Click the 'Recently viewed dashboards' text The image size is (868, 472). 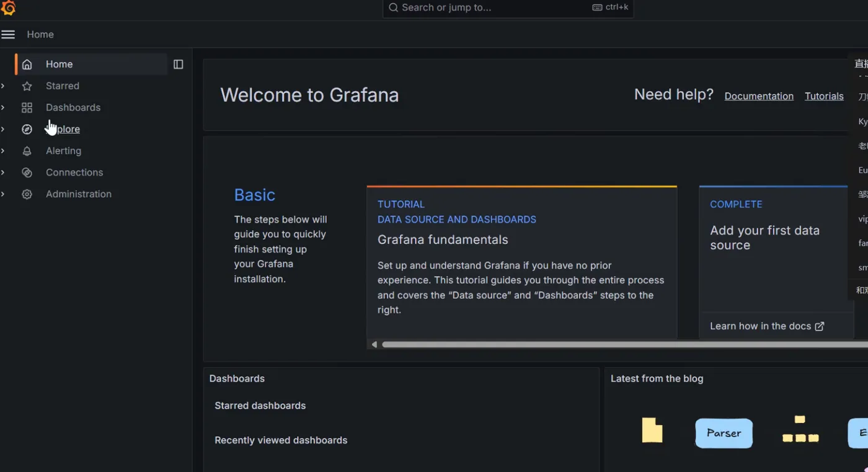(x=281, y=440)
